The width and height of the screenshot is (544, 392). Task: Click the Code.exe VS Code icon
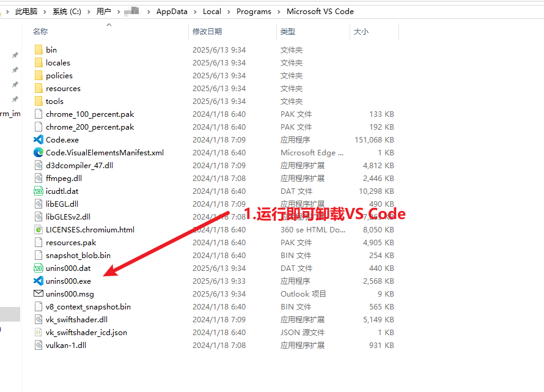click(x=39, y=139)
